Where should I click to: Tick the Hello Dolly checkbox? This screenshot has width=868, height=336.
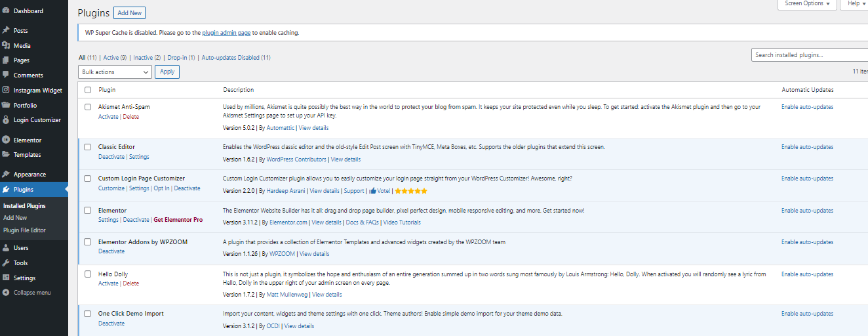pos(88,274)
